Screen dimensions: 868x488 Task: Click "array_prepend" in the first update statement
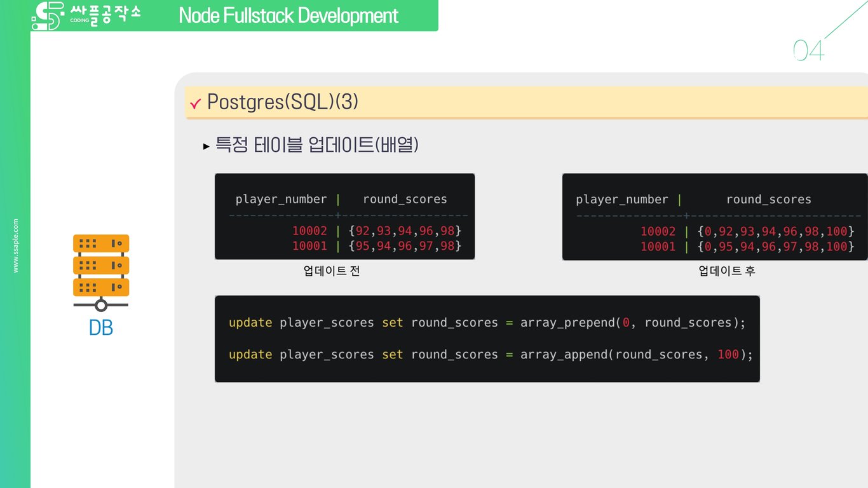pyautogui.click(x=567, y=323)
